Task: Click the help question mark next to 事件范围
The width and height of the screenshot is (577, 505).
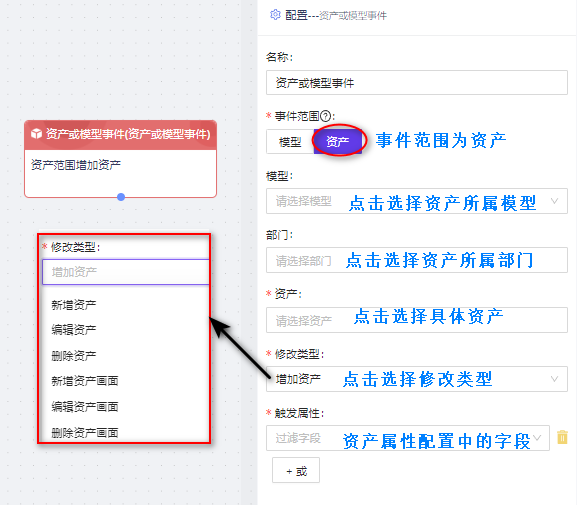Action: [325, 116]
